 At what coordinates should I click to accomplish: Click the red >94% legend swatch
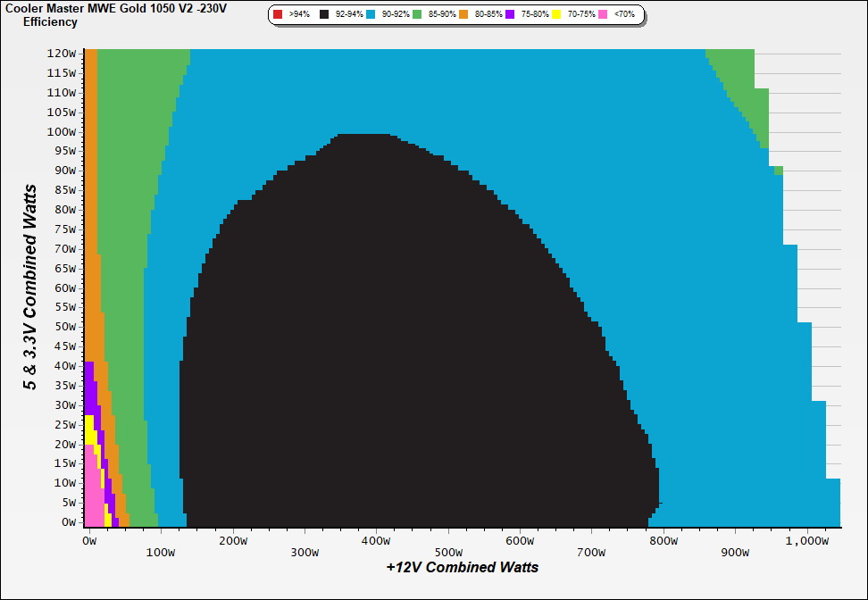point(278,15)
